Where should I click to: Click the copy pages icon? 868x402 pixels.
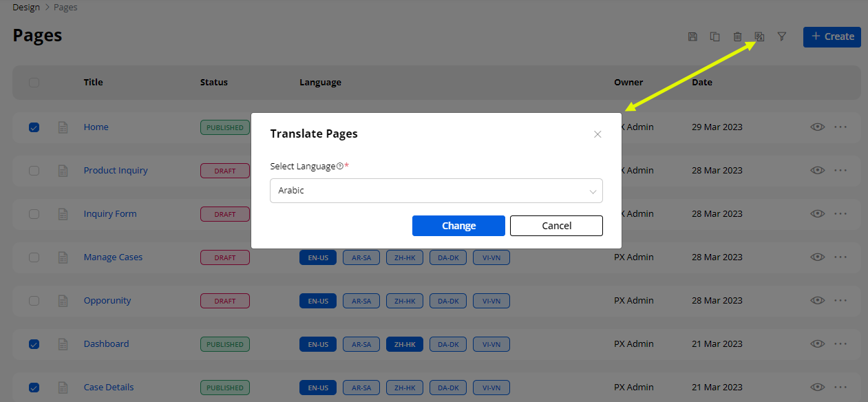715,36
